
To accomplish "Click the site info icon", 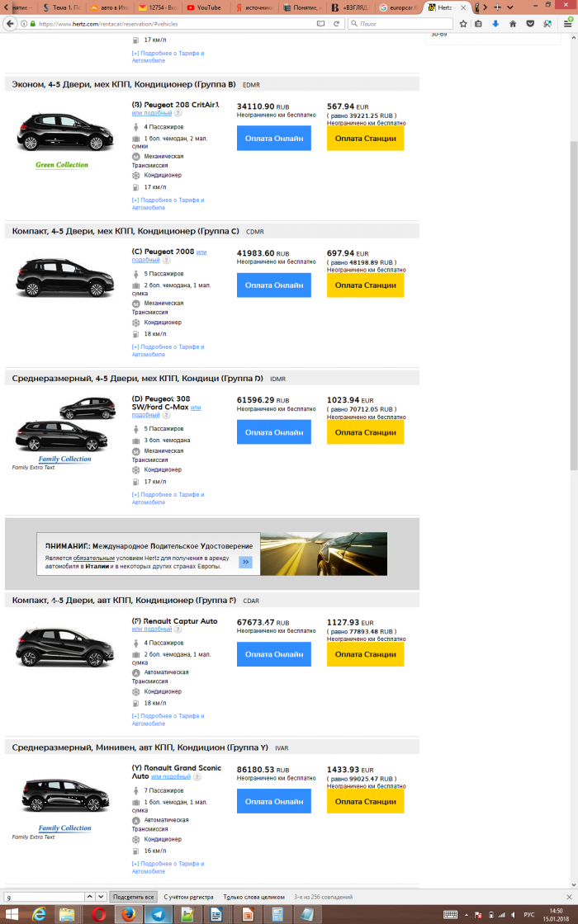I will click(x=24, y=24).
